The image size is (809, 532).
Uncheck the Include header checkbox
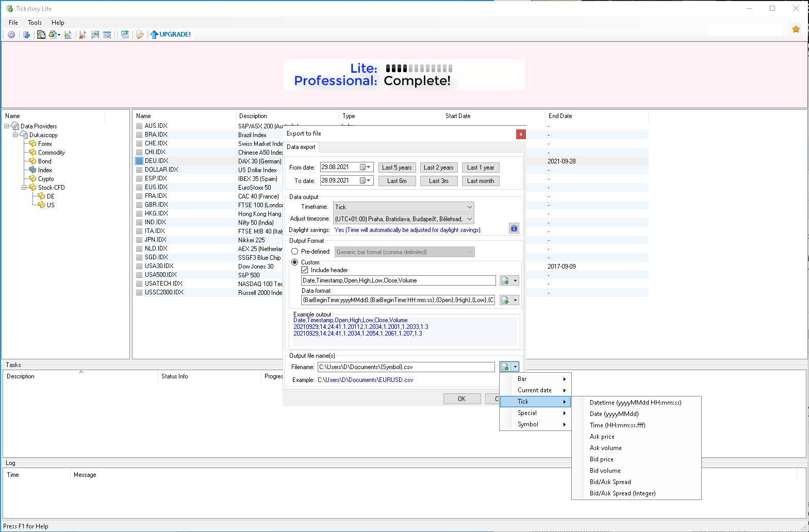pos(305,270)
